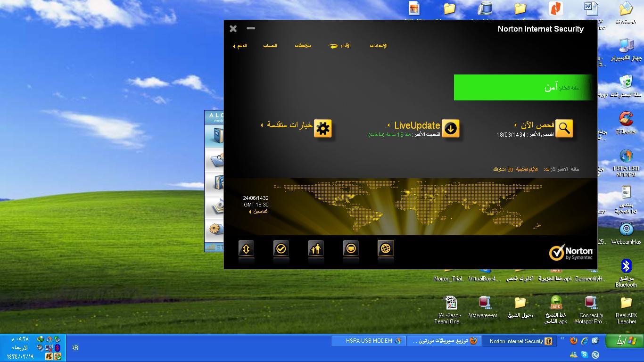The width and height of the screenshot is (644, 362).
Task: Click the Scan Now فحص الآن text link
Action: 537,125
